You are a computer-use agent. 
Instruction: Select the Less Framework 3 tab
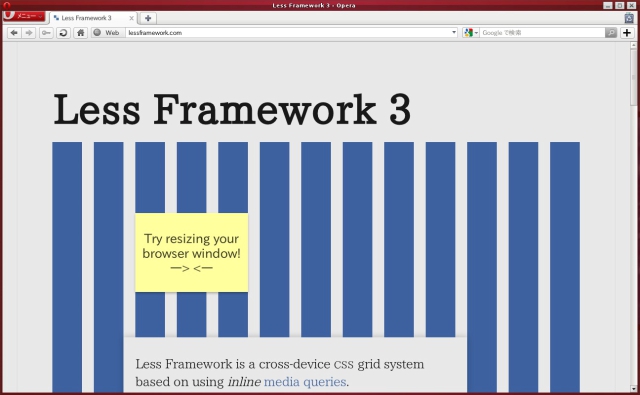pos(93,18)
